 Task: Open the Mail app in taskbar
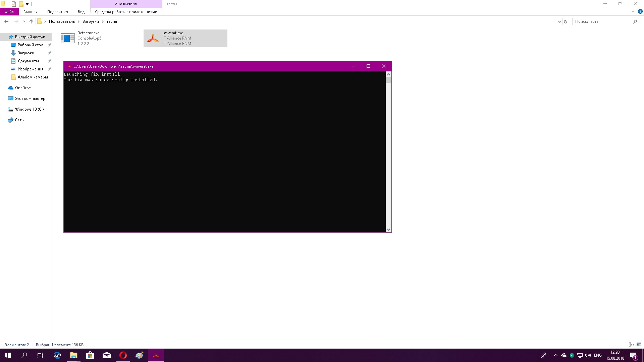pyautogui.click(x=107, y=355)
